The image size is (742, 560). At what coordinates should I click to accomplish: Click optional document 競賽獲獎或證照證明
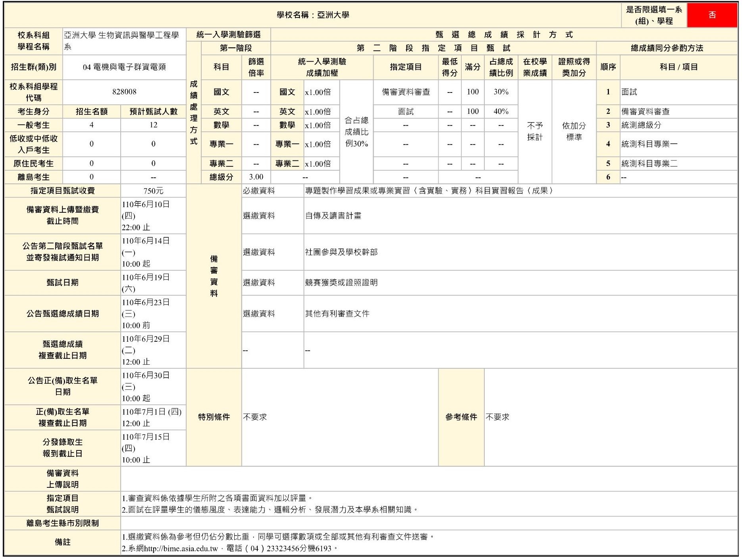(x=341, y=283)
